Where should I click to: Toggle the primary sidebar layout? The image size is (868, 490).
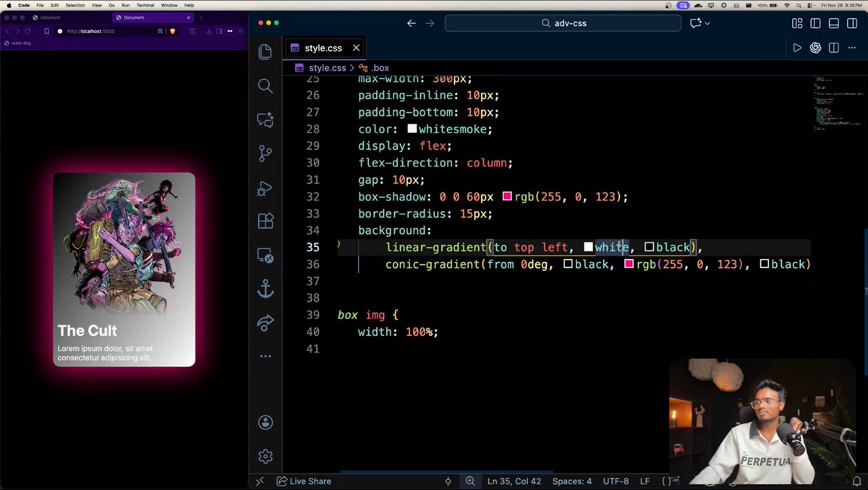815,23
